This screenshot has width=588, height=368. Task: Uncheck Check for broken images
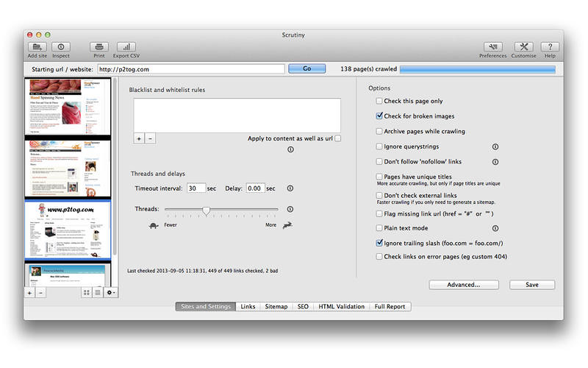click(x=379, y=116)
